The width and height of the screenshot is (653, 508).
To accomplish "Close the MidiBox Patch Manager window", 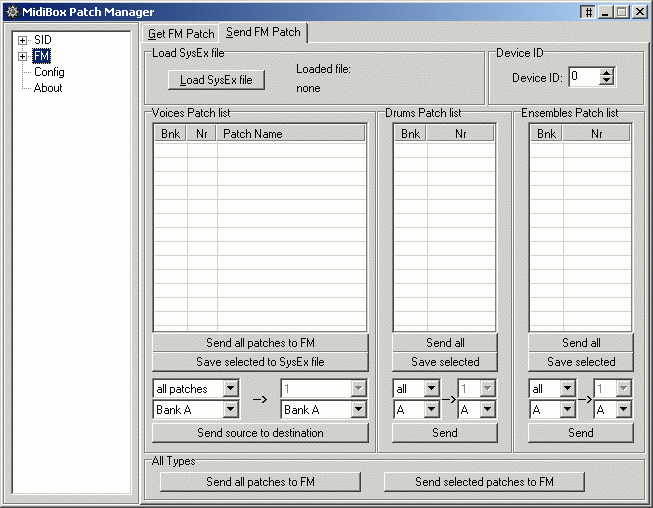I will pyautogui.click(x=640, y=12).
